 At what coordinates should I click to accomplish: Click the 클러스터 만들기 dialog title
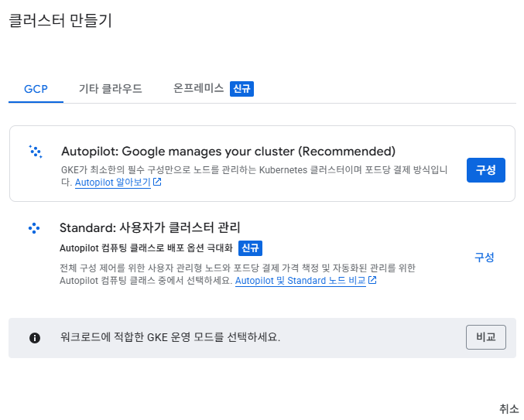(x=60, y=20)
